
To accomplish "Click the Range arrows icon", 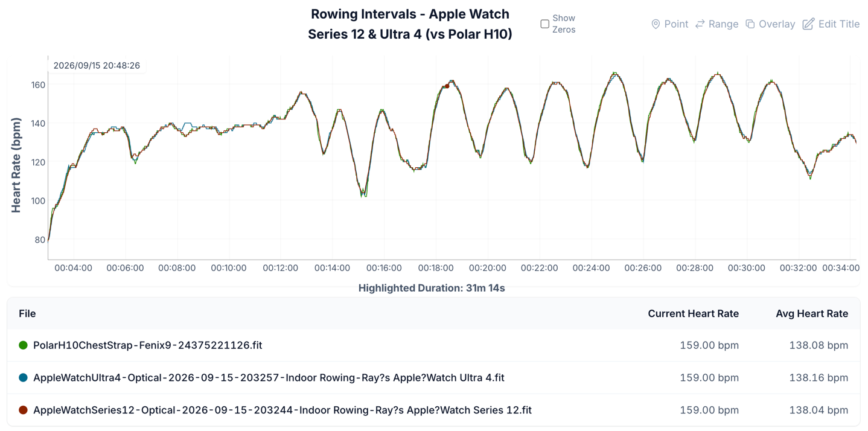I will pyautogui.click(x=700, y=24).
